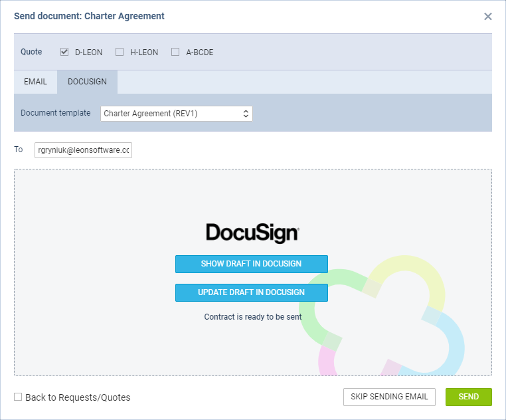Check the H-LEON quote checkbox
The width and height of the screenshot is (506, 420).
point(120,52)
